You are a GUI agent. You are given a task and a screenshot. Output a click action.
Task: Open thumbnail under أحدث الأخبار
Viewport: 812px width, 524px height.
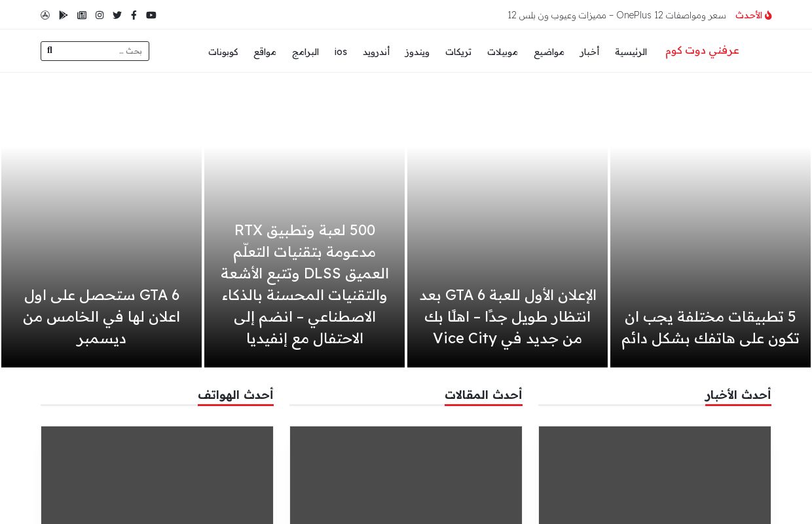pos(655,475)
